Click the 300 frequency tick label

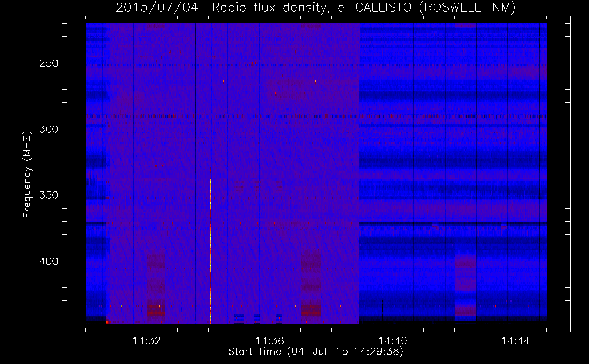point(49,129)
